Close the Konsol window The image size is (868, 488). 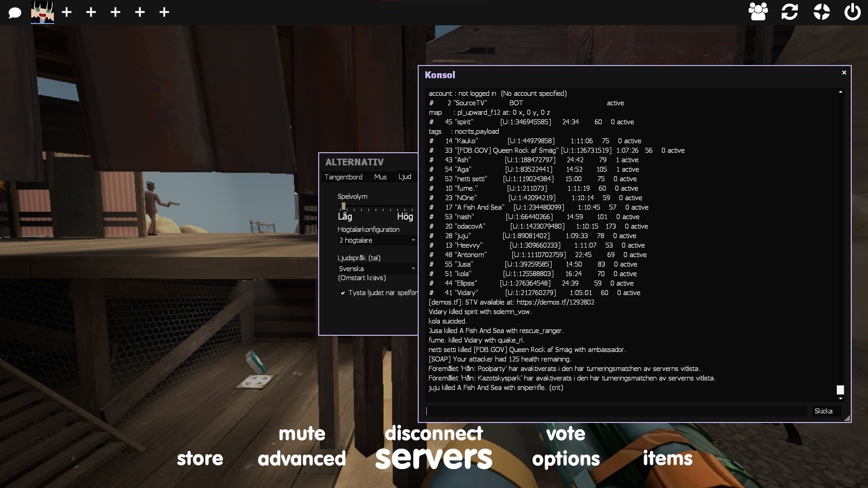(844, 72)
